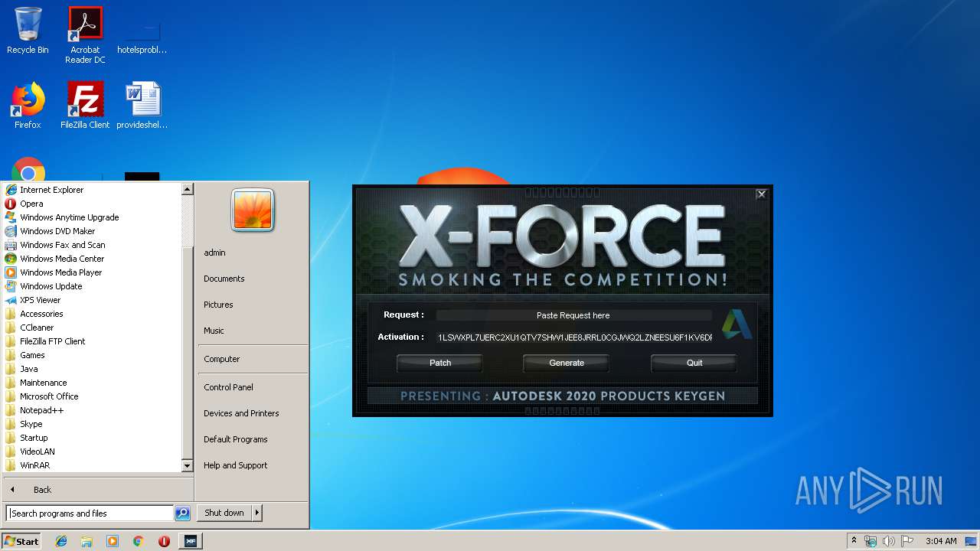Click the Search programs and files box
The image size is (980, 551).
click(90, 514)
